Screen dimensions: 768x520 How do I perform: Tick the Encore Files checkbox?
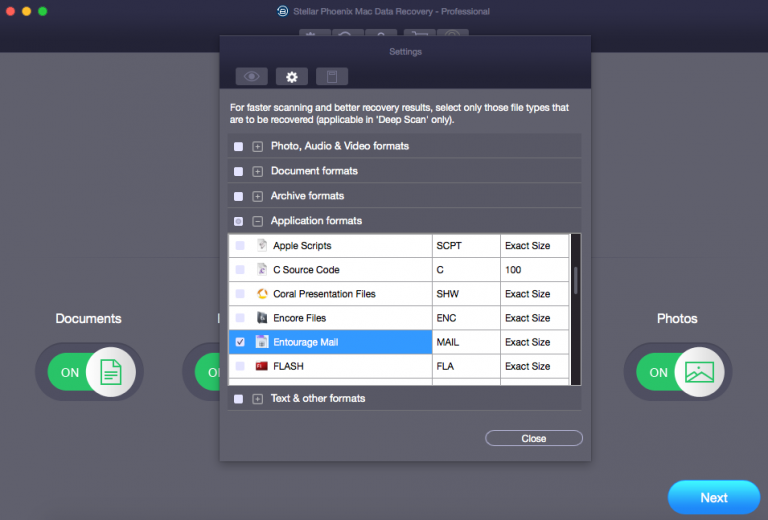point(240,318)
